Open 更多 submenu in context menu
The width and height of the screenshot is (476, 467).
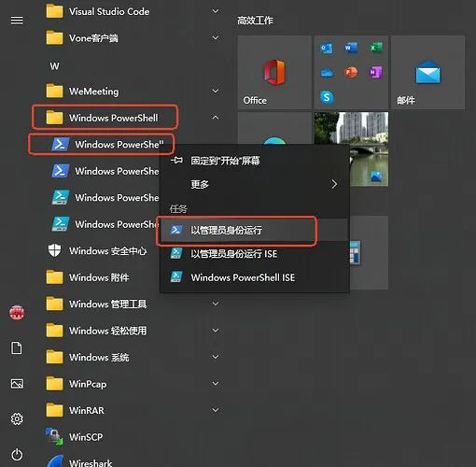pos(255,184)
